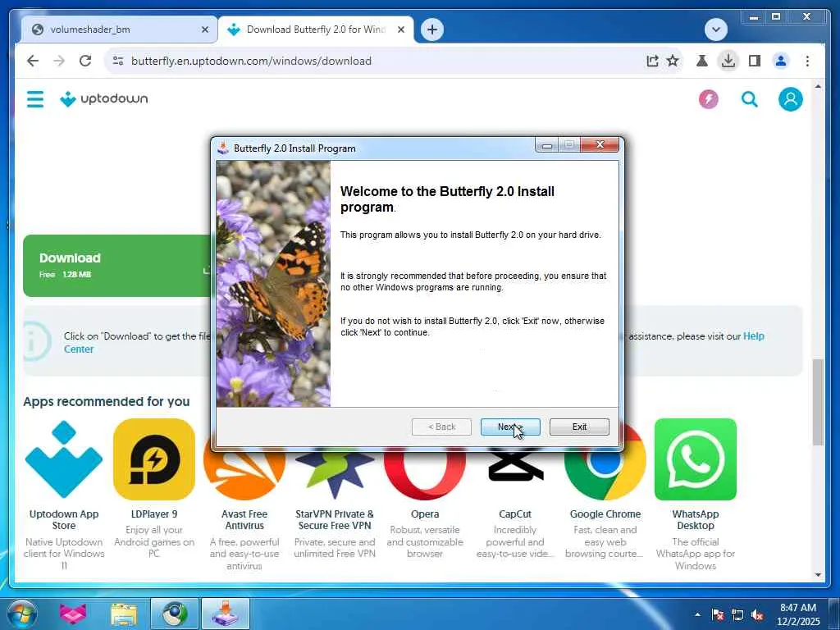840x630 pixels.
Task: Click Next in Butterfly installer
Action: 510,427
